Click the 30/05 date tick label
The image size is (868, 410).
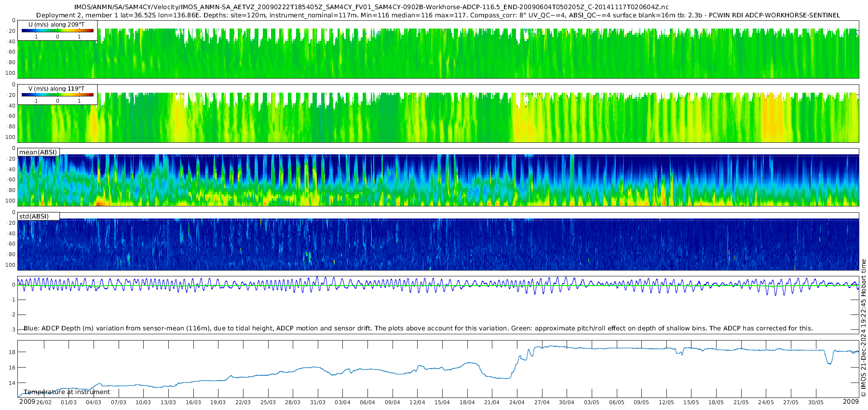click(816, 402)
